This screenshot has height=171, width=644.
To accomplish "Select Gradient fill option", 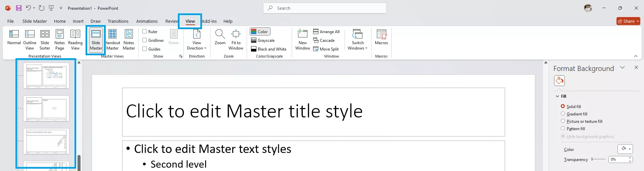I will point(563,114).
